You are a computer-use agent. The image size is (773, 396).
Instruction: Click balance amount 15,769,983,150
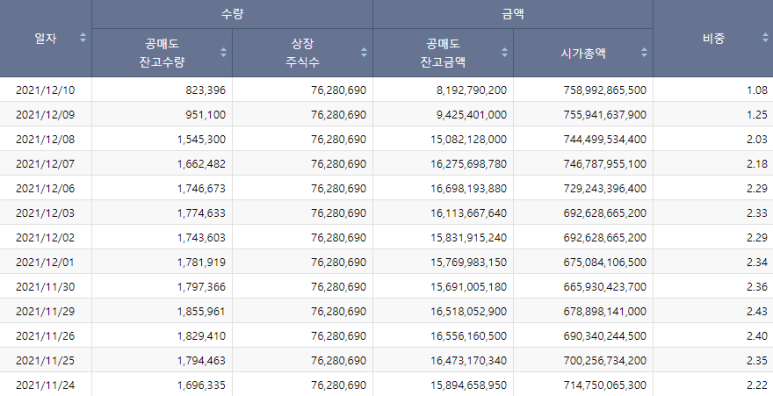[x=468, y=262]
